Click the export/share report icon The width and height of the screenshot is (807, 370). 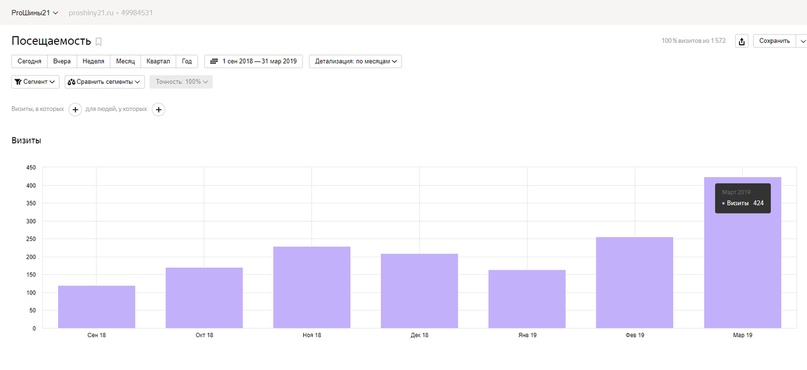[x=742, y=41]
